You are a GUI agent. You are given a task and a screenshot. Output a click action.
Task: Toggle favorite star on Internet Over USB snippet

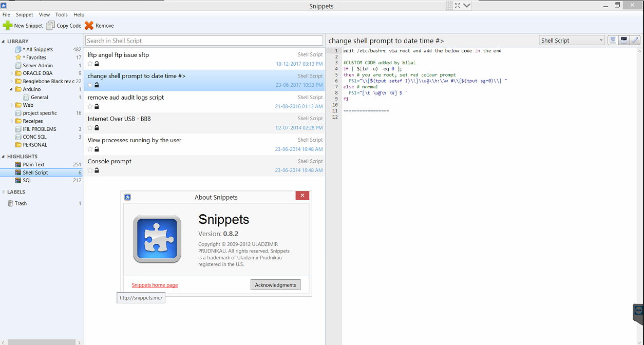pos(90,128)
